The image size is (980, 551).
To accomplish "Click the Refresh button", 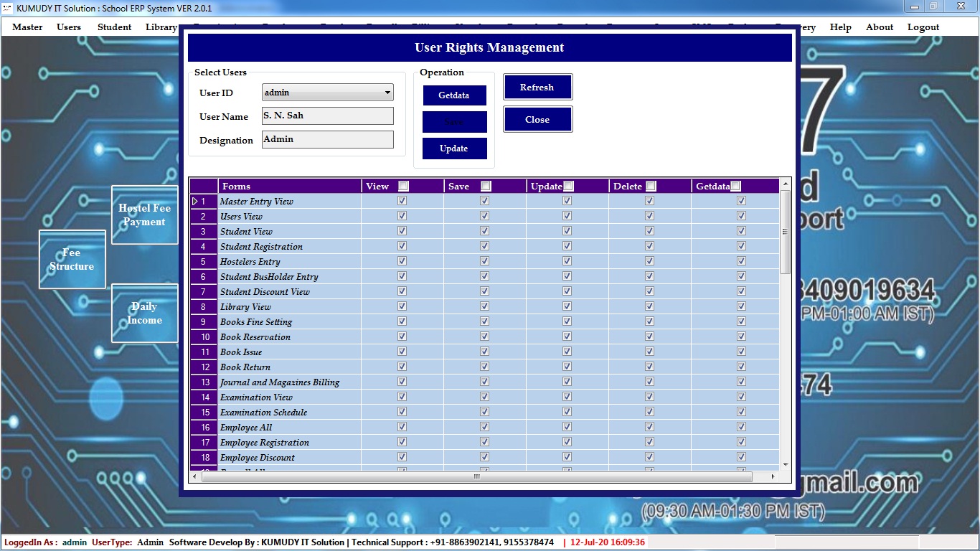I will click(537, 88).
